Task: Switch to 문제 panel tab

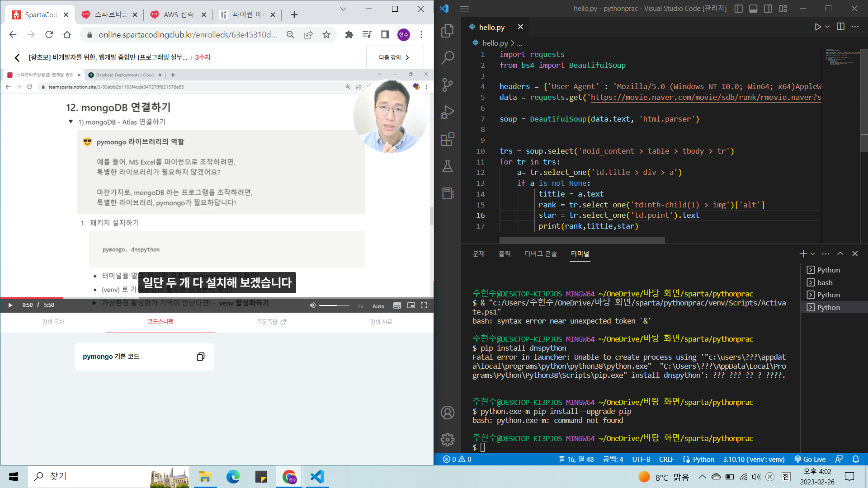Action: (x=478, y=254)
